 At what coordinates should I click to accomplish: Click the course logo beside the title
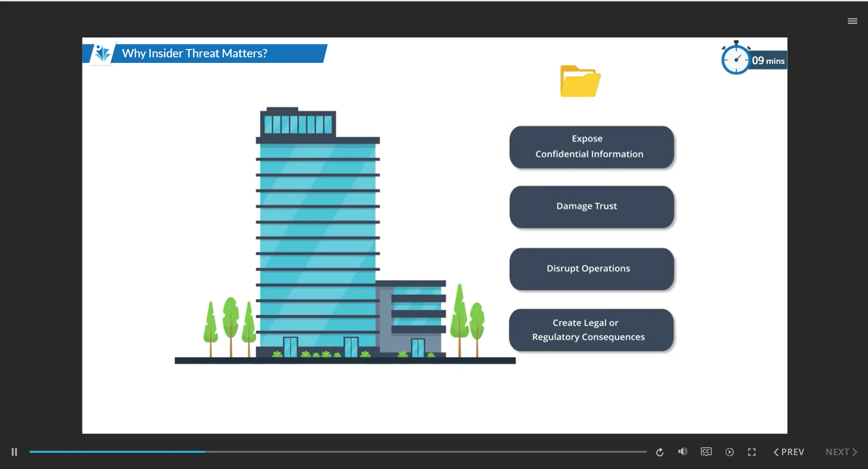coord(102,53)
